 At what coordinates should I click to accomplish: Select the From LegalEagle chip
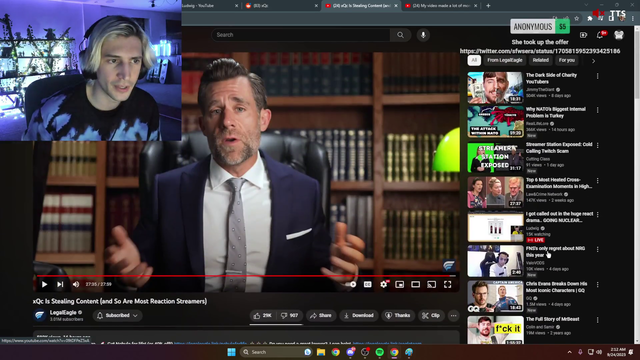504,60
